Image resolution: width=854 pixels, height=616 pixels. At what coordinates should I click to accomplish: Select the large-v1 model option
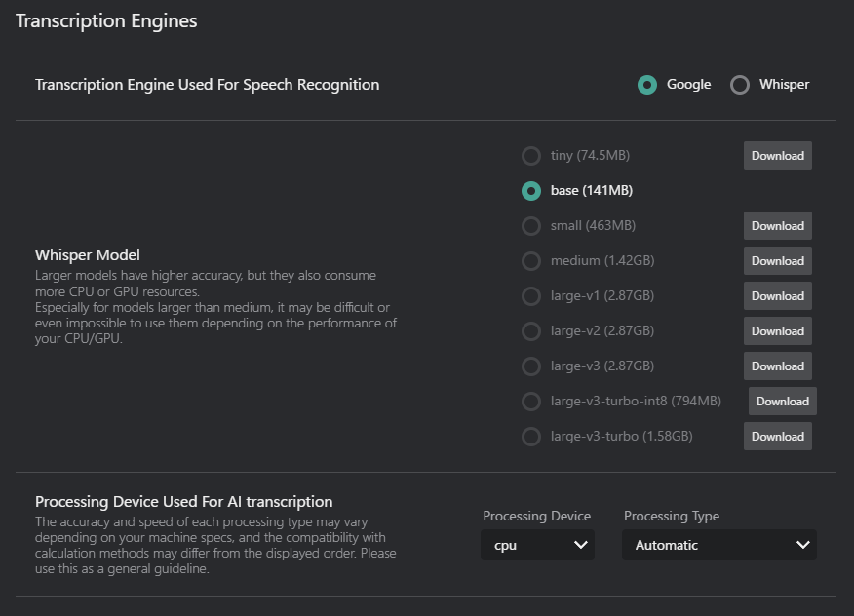[x=531, y=295]
